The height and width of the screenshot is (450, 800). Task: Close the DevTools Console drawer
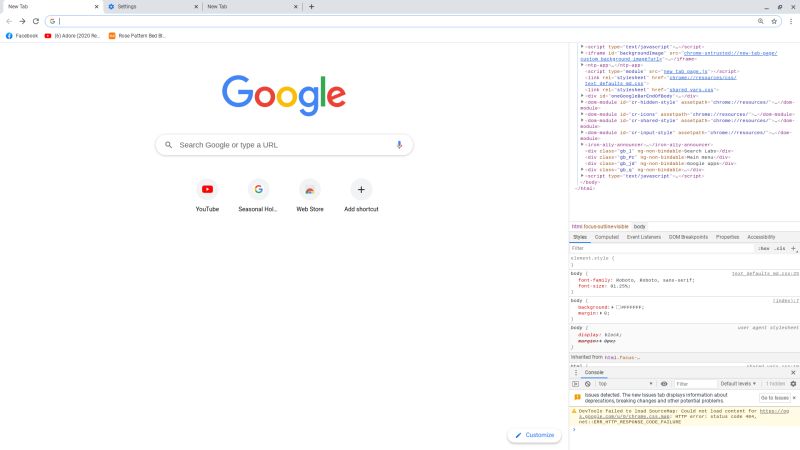pos(793,372)
